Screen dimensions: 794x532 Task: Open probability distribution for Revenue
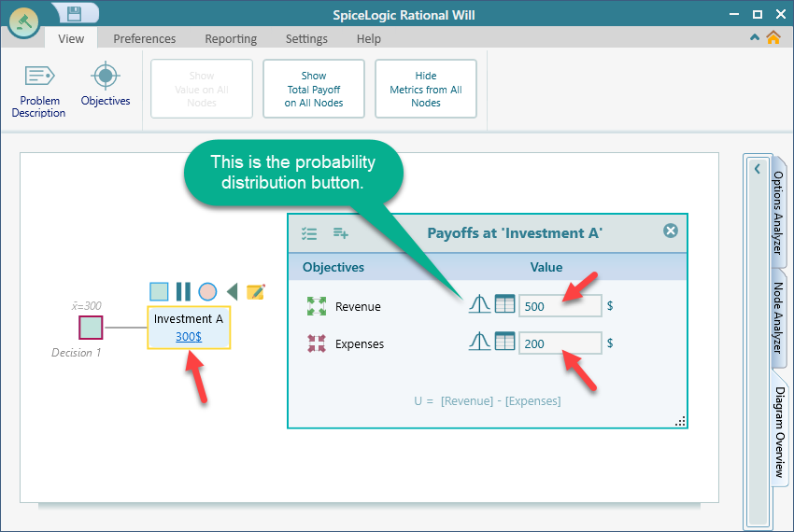(x=479, y=304)
